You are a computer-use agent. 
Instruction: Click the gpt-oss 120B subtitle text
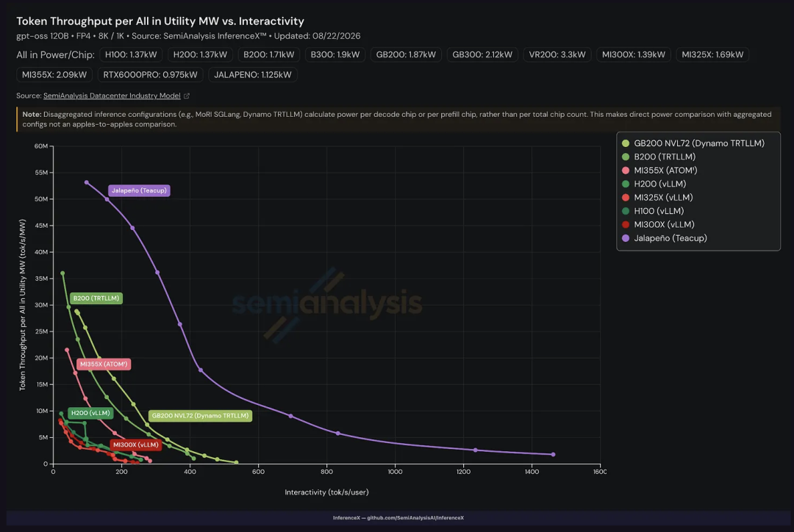(x=188, y=36)
